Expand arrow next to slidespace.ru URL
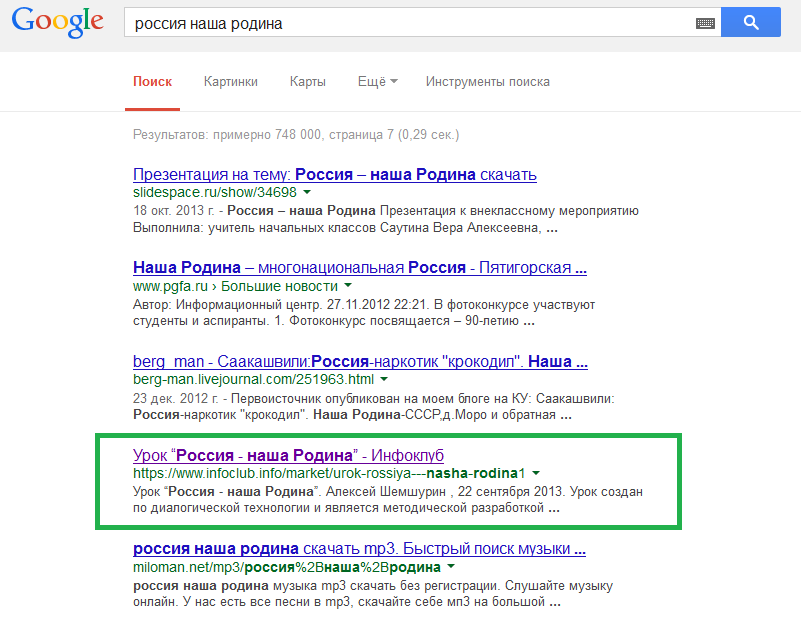 [307, 192]
